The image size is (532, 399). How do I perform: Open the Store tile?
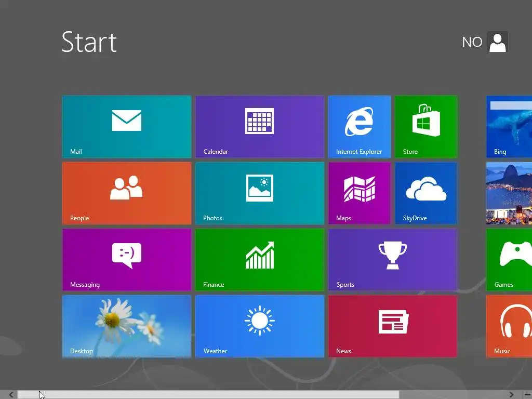click(426, 127)
